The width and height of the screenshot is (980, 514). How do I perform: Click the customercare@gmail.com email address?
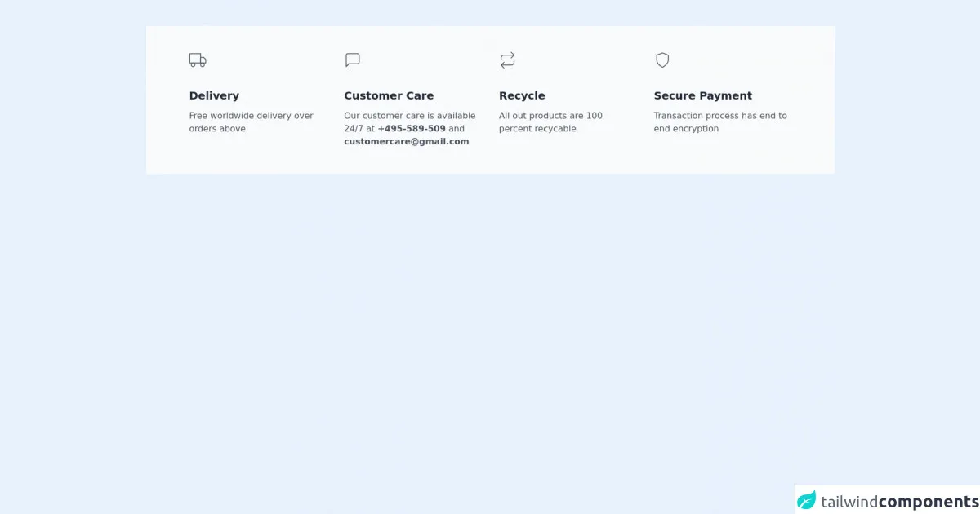tap(407, 142)
